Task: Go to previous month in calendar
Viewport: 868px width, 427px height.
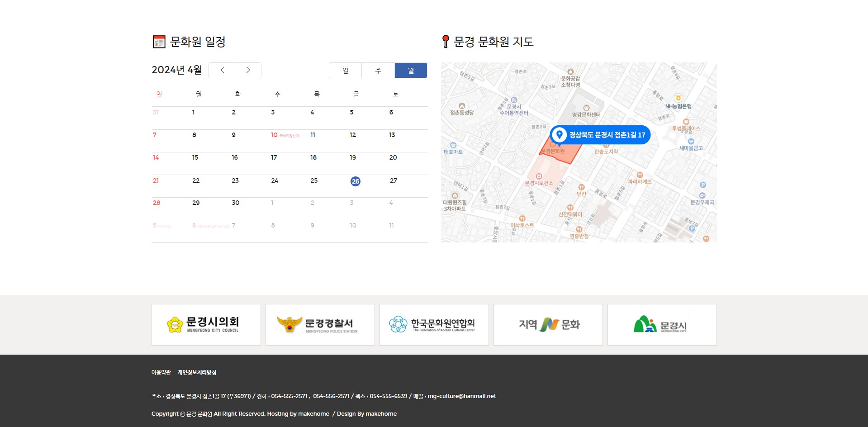Action: [x=222, y=70]
